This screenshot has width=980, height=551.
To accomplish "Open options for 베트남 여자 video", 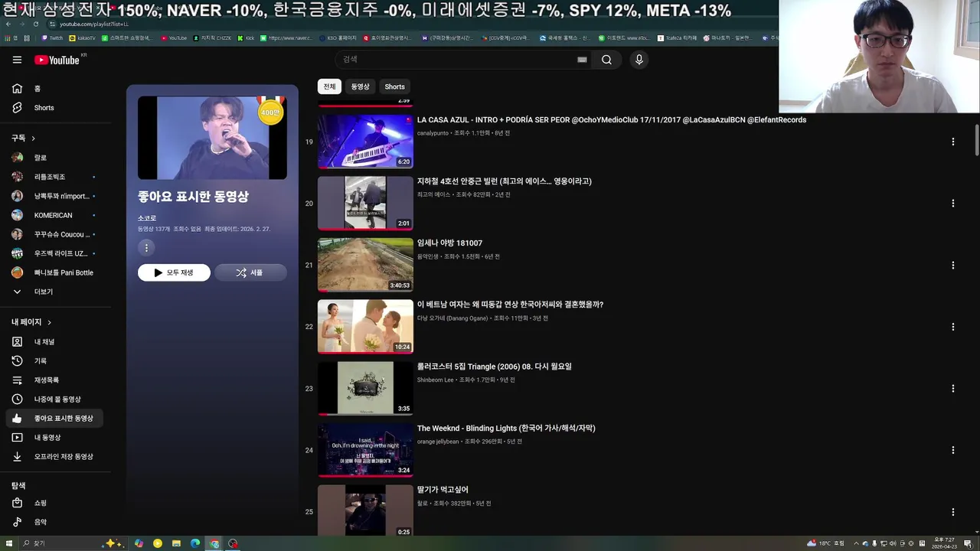I will (952, 327).
